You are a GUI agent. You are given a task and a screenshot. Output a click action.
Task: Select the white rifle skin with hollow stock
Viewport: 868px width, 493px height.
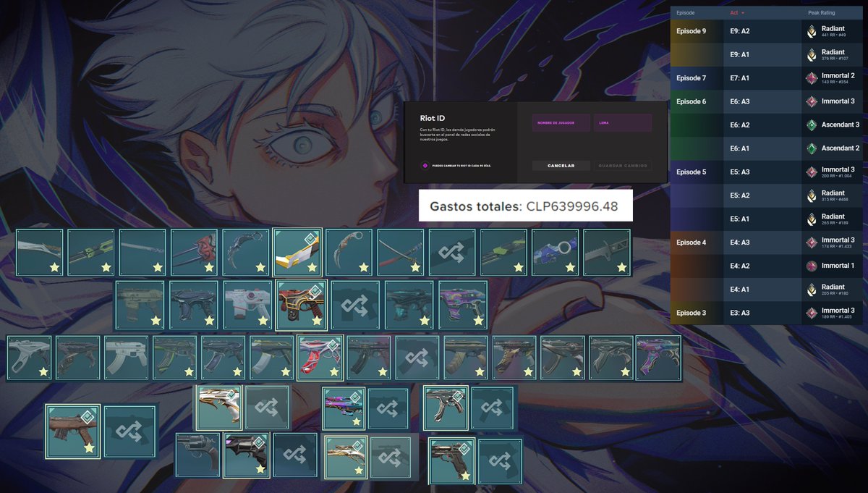point(30,358)
